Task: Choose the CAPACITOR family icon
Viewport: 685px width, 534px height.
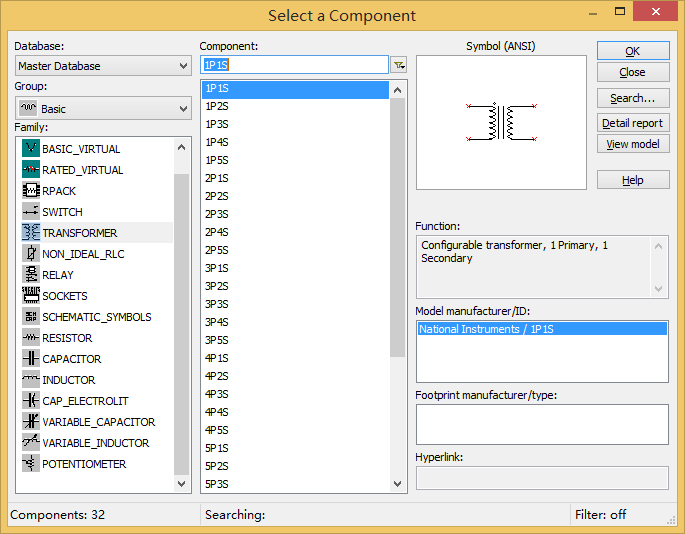Action: 30,359
